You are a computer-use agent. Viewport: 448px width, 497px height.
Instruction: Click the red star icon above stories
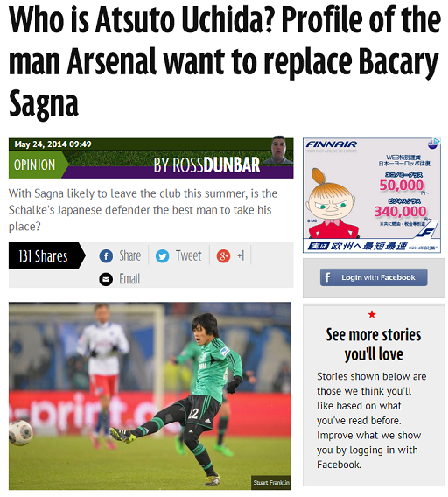372,314
